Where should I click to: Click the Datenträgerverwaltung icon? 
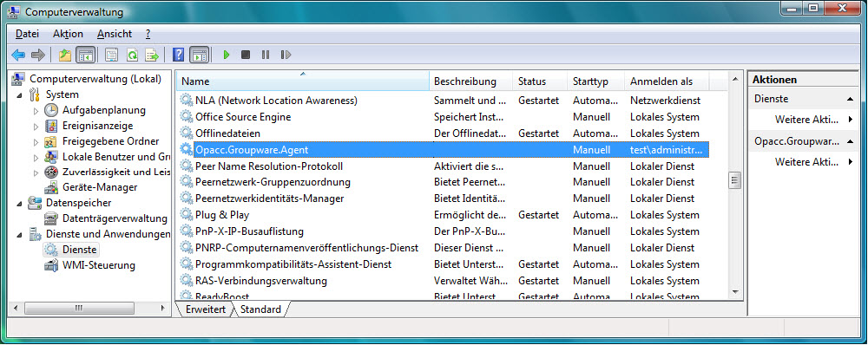click(51, 218)
